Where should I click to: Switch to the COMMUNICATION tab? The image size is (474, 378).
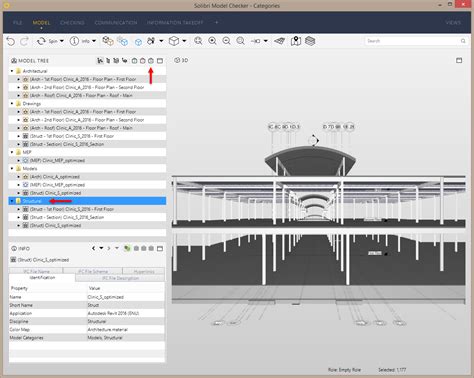(x=116, y=23)
